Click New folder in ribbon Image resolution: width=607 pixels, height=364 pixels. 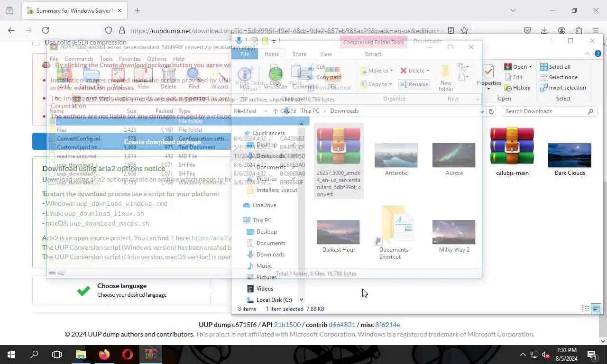(x=446, y=77)
